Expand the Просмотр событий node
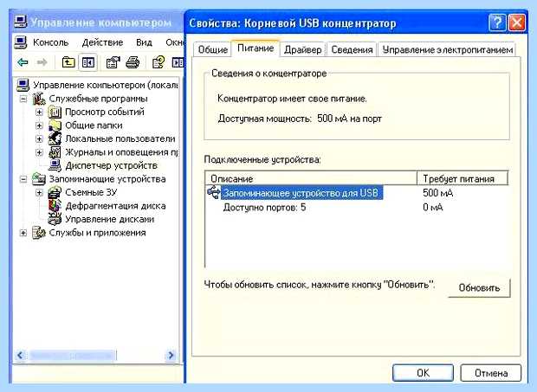The image size is (537, 392). coord(39,112)
